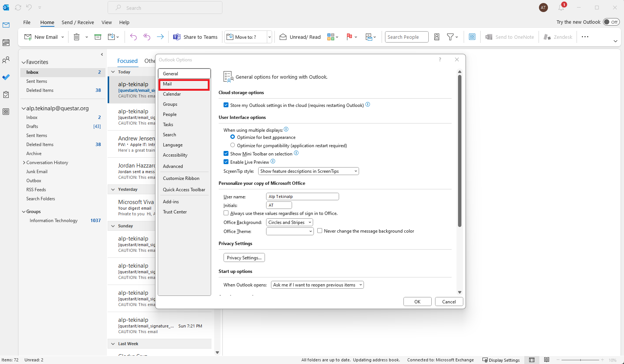Click the help question mark in Outlook Options
624x364 pixels.
point(440,59)
